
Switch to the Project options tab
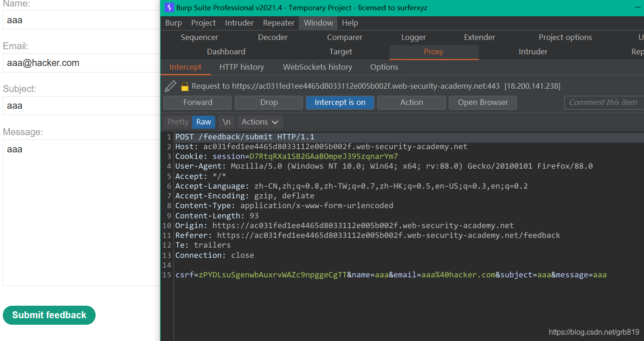[565, 37]
